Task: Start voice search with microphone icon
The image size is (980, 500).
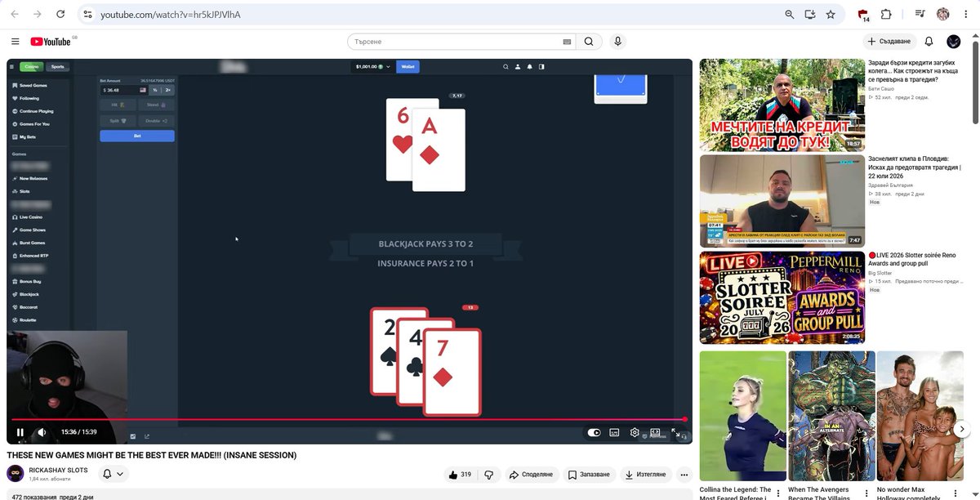Action: [617, 42]
